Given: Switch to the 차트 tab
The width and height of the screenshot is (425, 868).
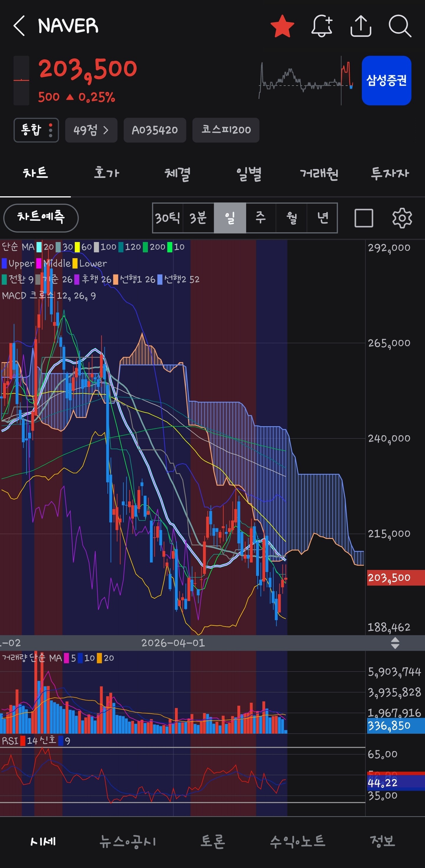Looking at the screenshot, I should pos(35,173).
